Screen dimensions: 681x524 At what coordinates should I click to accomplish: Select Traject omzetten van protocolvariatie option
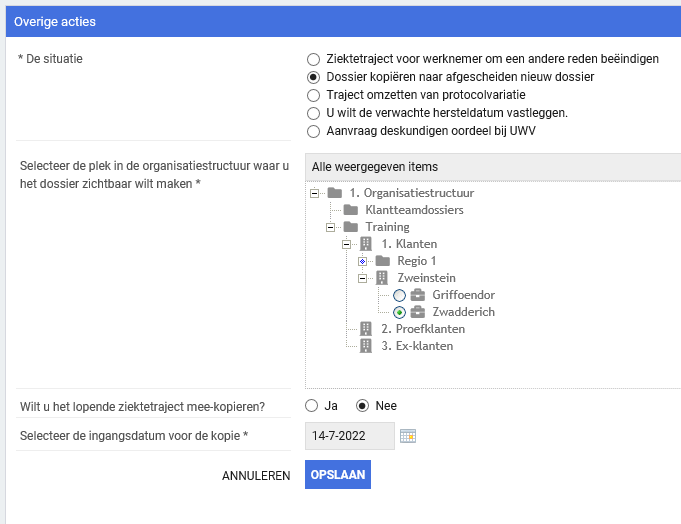pyautogui.click(x=314, y=95)
